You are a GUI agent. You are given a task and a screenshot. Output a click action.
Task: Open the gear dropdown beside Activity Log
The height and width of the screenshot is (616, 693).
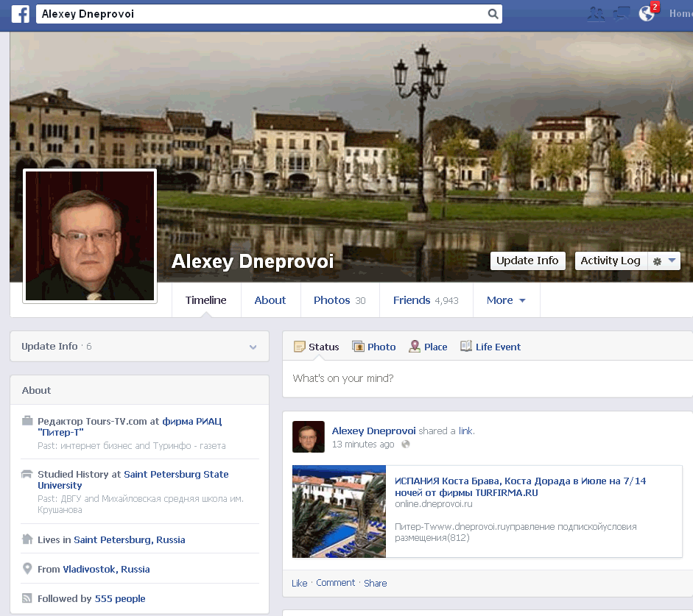click(664, 261)
